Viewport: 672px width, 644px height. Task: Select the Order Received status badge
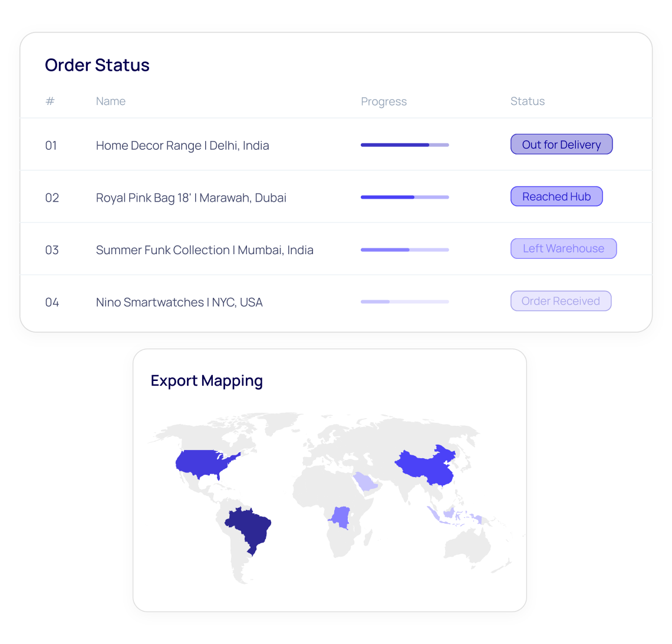[x=560, y=301]
